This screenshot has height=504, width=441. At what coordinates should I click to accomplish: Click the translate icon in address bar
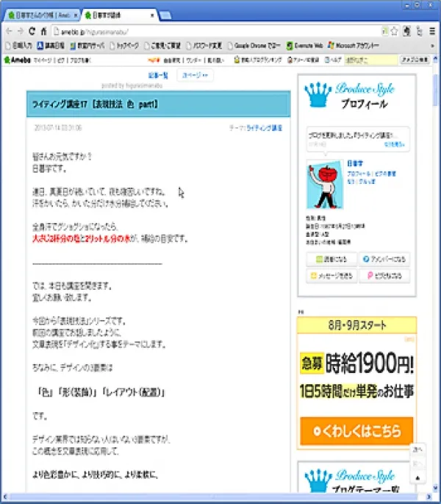point(385,31)
